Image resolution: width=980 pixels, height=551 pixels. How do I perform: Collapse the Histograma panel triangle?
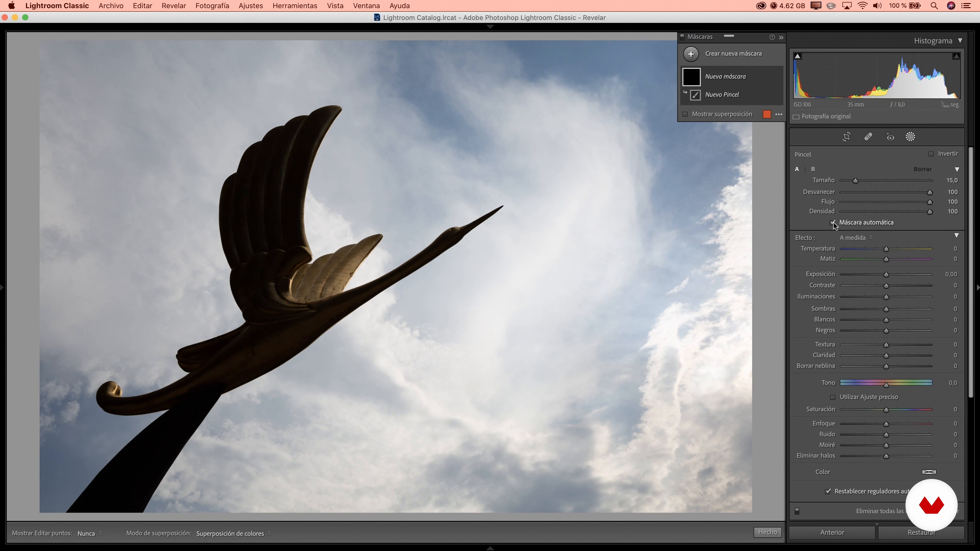pos(960,41)
